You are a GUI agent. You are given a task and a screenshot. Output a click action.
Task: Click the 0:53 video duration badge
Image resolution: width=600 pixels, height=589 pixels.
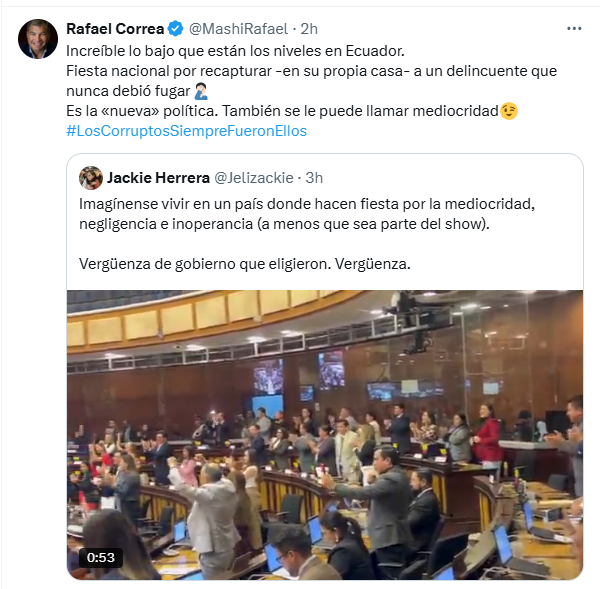click(101, 558)
